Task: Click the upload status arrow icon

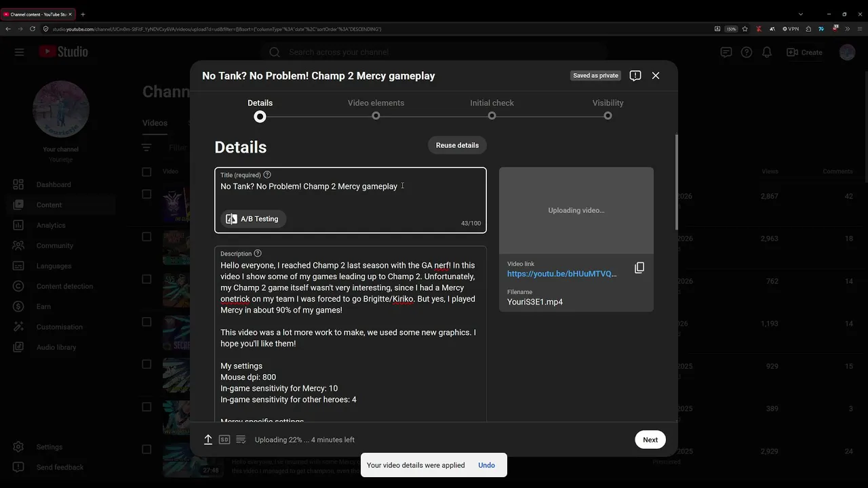Action: tap(208, 440)
